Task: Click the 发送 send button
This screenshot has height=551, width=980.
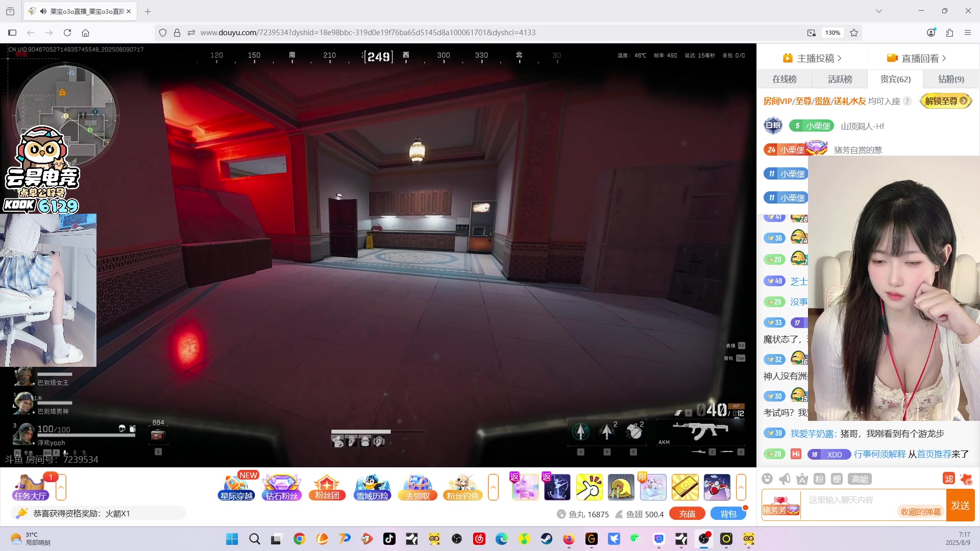Action: [960, 505]
